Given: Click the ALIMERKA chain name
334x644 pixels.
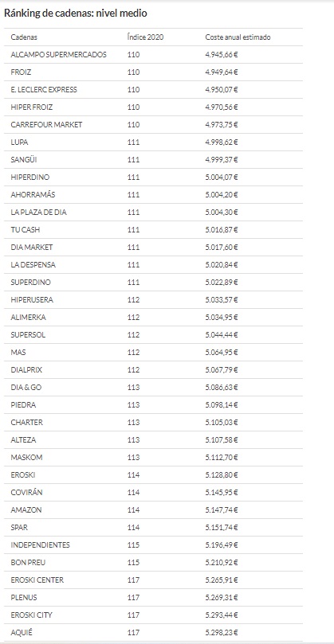Looking at the screenshot, I should (29, 318).
